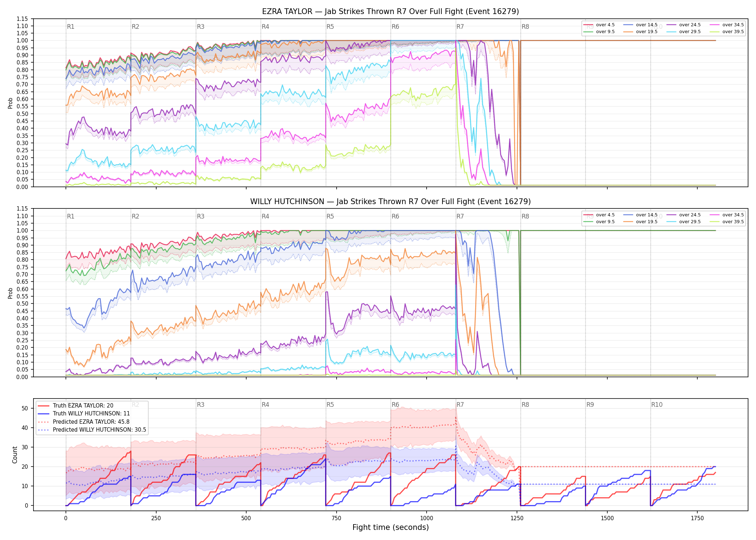
Task: Click 'over 29.5' legend entry in Willy Hutchinson chart
Action: (683, 222)
